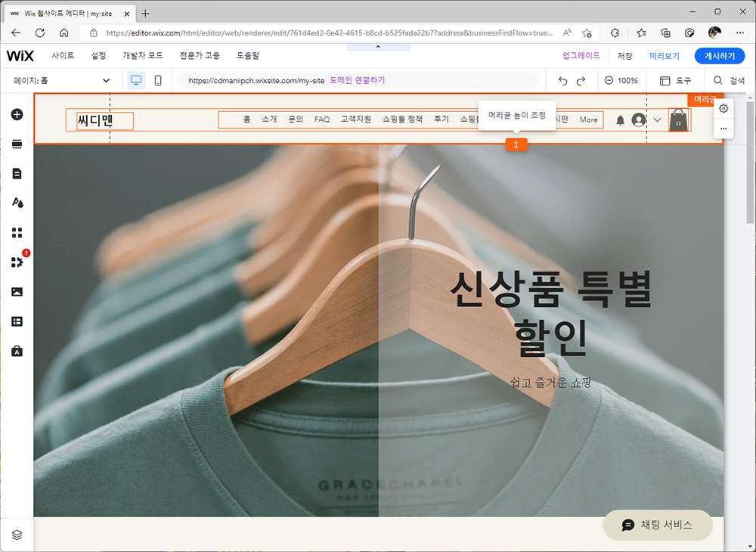Open the Sections icon in left sidebar

(17, 144)
